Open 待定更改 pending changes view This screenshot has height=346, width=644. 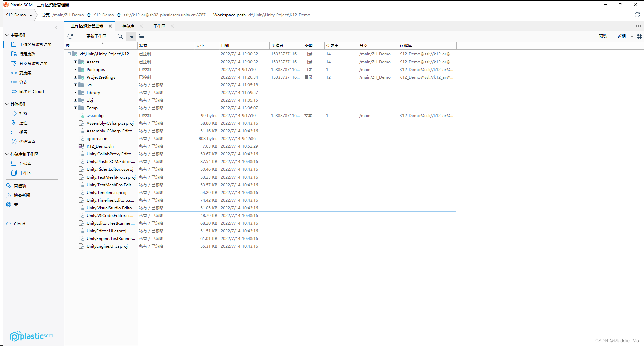pos(23,54)
